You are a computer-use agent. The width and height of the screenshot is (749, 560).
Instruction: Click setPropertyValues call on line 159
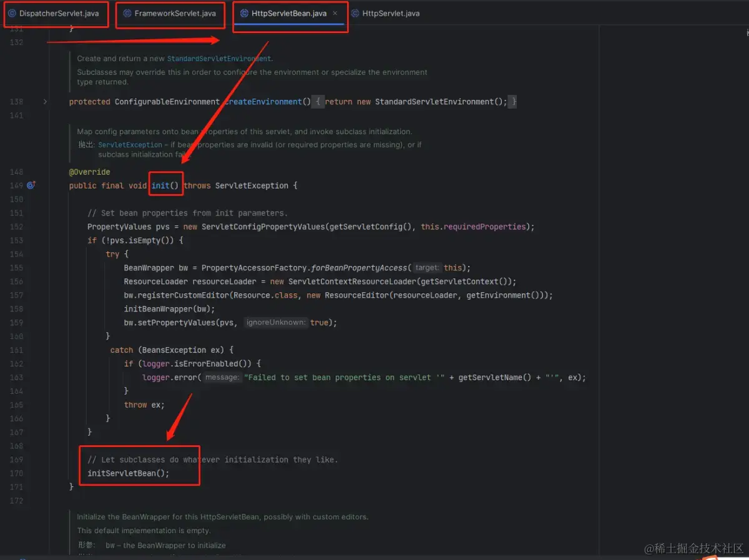pyautogui.click(x=177, y=323)
